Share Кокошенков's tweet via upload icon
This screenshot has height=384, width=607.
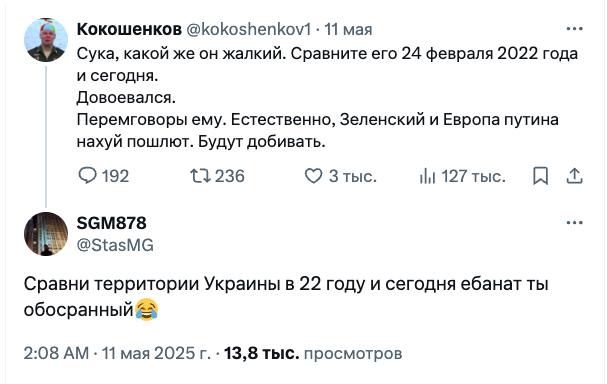574,176
